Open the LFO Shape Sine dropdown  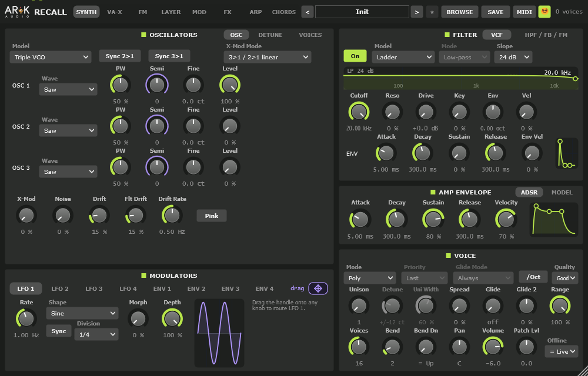coord(82,314)
